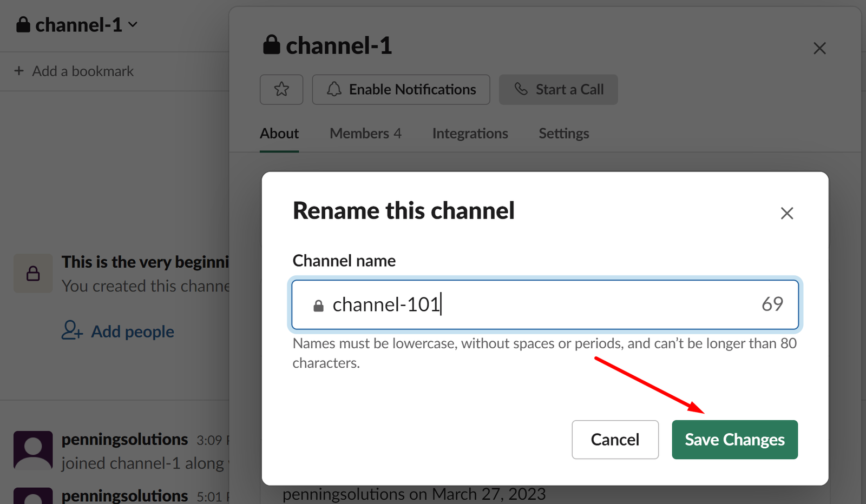Viewport: 866px width, 504px height.
Task: Click the Start a Call button
Action: click(558, 89)
